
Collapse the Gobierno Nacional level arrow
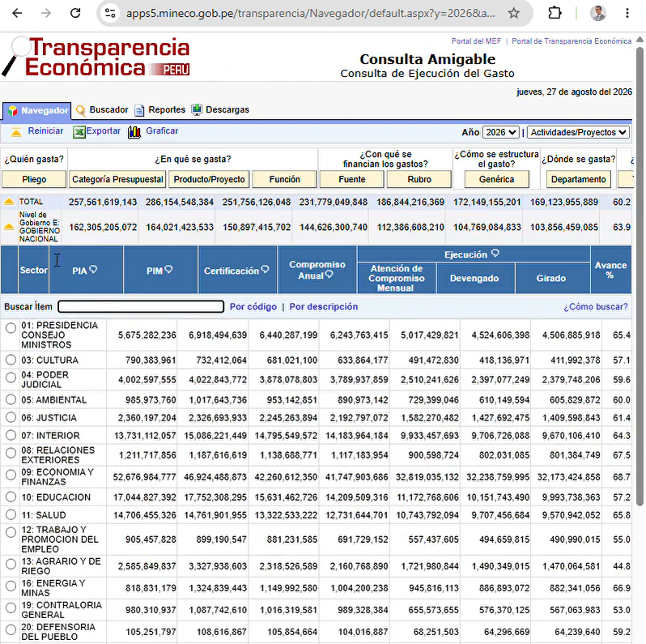pyautogui.click(x=9, y=227)
